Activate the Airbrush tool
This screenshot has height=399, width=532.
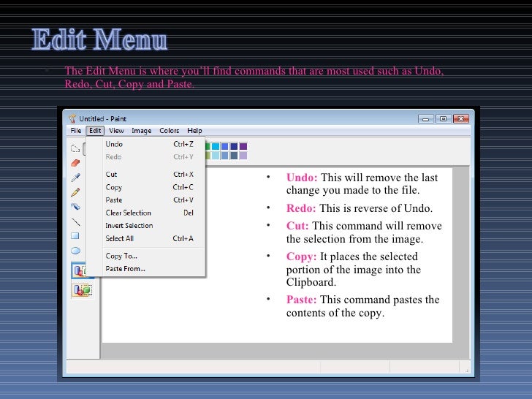[x=75, y=207]
